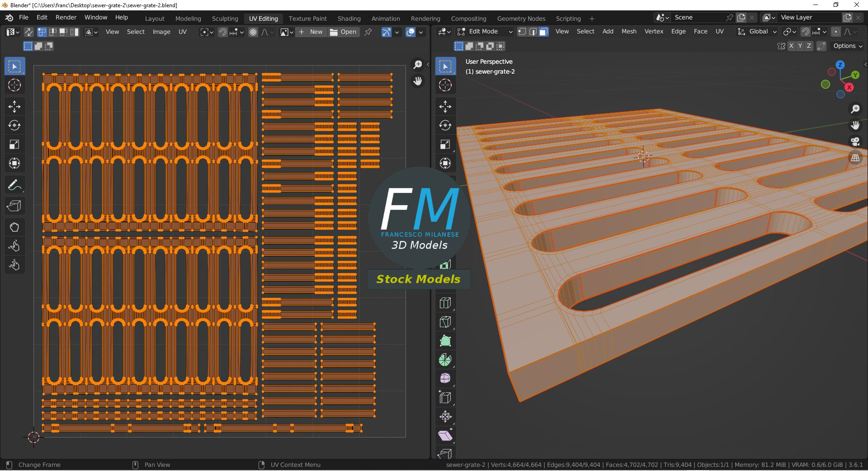Toggle proportional editing in UV editor
This screenshot has width=868, height=471.
point(253,32)
